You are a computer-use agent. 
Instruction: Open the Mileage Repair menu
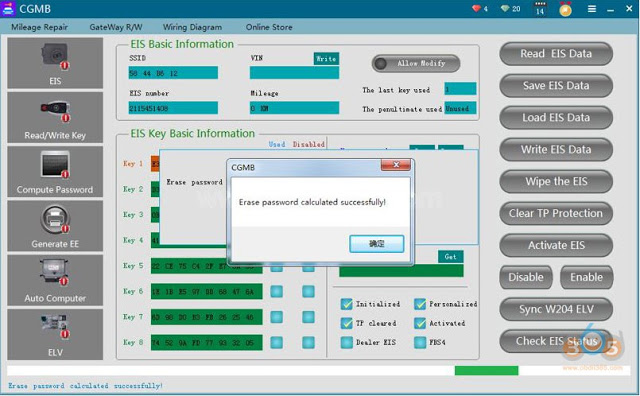(39, 27)
